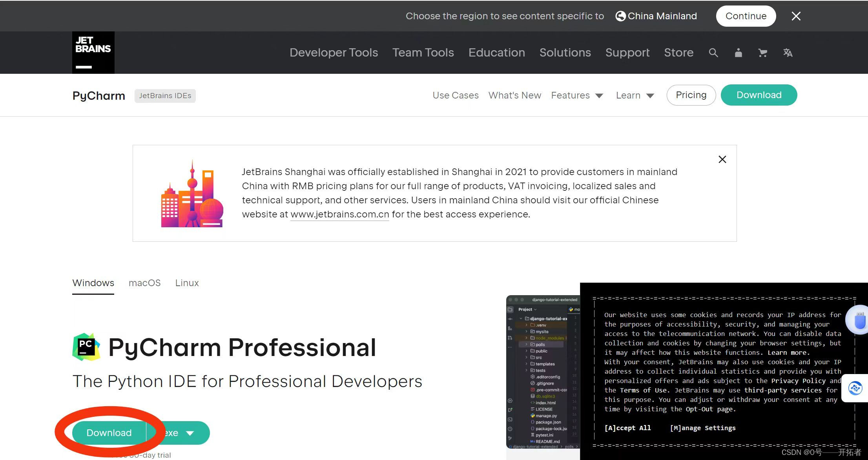Switch to the macOS tab
This screenshot has width=868, height=460.
point(144,283)
